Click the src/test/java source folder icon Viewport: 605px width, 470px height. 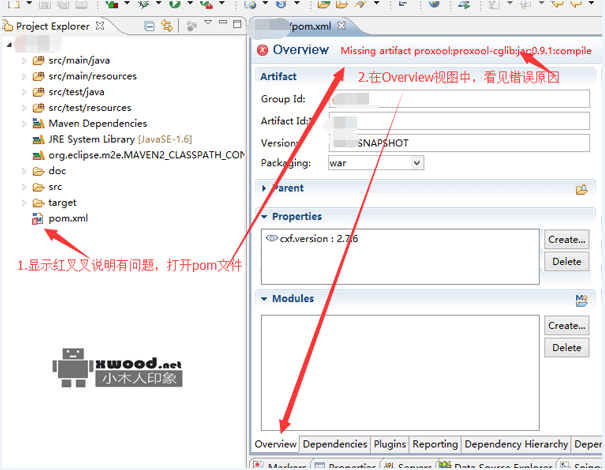(38, 92)
